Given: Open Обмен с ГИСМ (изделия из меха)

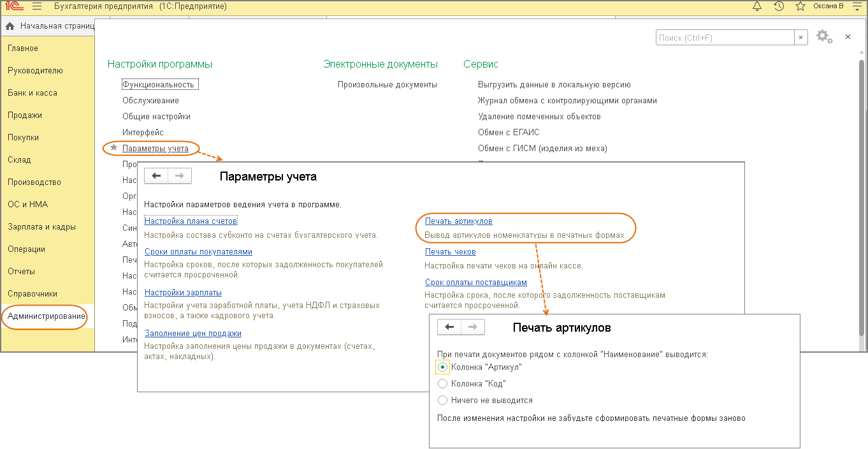Looking at the screenshot, I should tap(542, 148).
